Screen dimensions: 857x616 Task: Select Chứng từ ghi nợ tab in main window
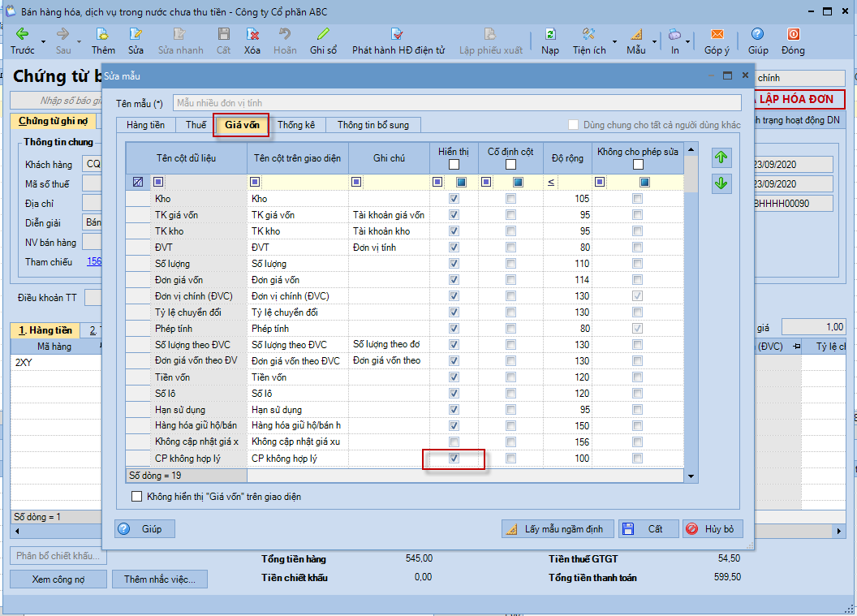coord(53,121)
